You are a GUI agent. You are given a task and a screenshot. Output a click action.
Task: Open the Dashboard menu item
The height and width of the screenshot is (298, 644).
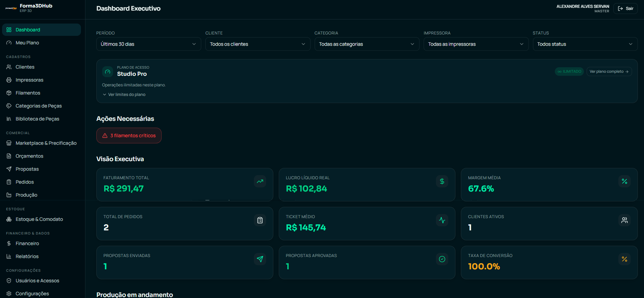(x=41, y=30)
